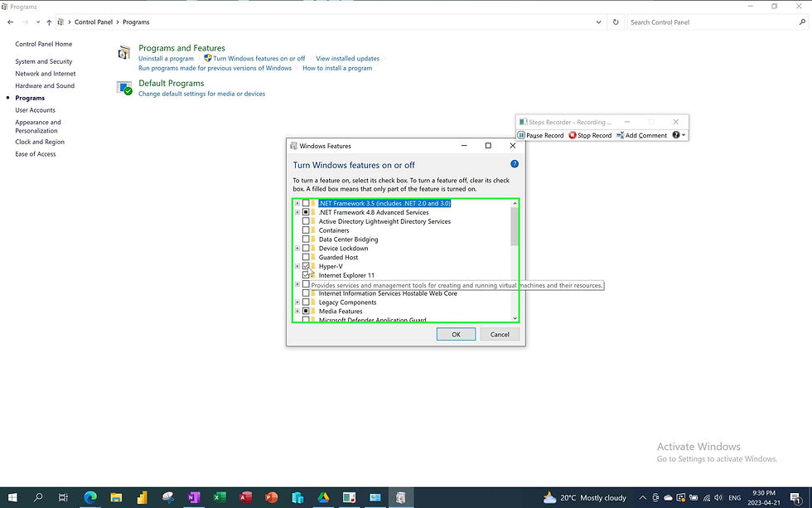Expand .NET Framework 4.8 Advanced Services node
This screenshot has width=812, height=508.
click(x=297, y=212)
